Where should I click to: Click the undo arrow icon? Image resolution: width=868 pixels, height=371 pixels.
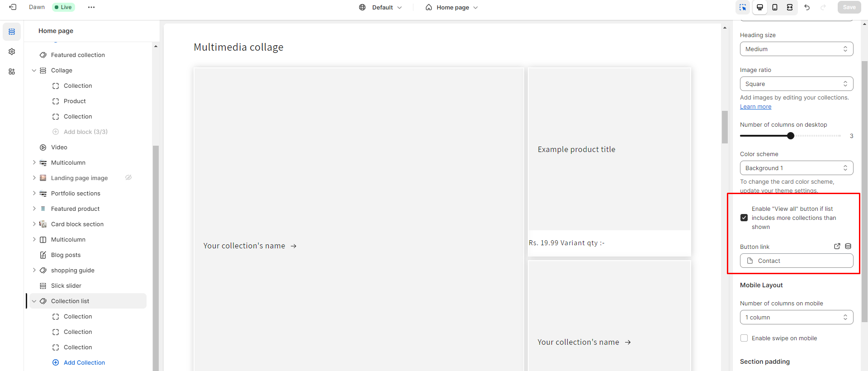[807, 7]
